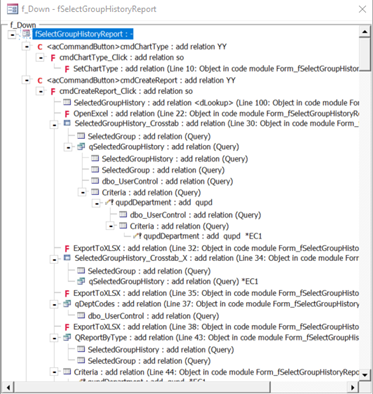The image size is (373, 394).
Task: Click the query icon for qDeptCodes
Action: [x=67, y=304]
